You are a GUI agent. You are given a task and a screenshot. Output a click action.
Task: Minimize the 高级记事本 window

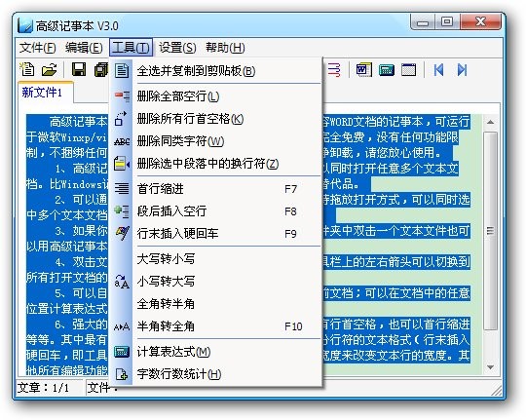coord(423,22)
